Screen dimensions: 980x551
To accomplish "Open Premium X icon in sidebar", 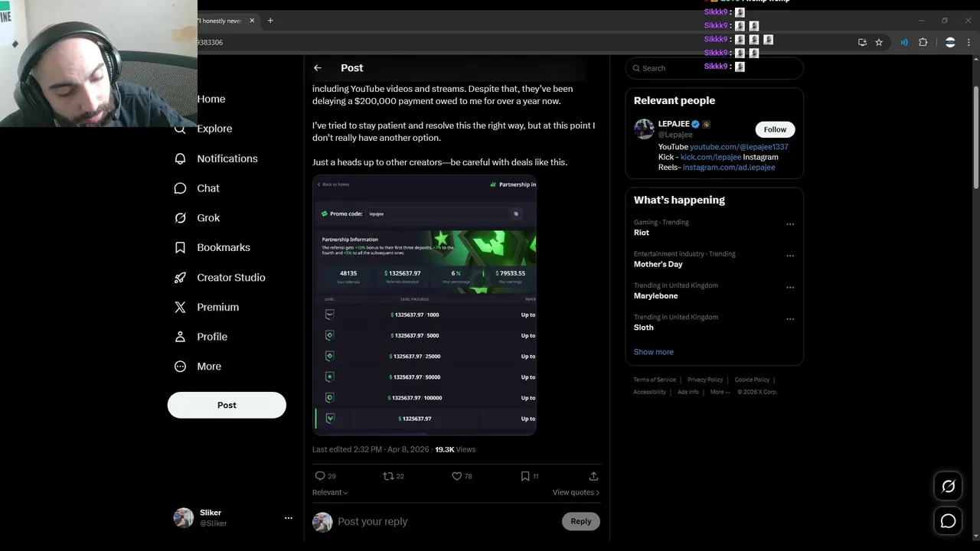I will click(x=180, y=307).
